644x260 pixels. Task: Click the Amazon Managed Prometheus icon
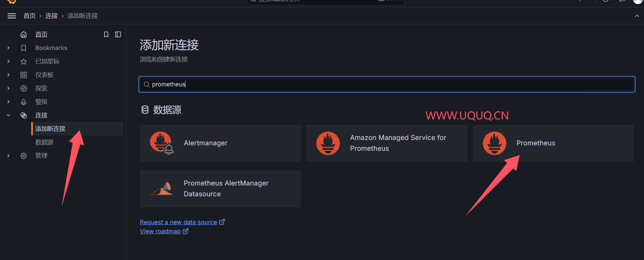(328, 143)
